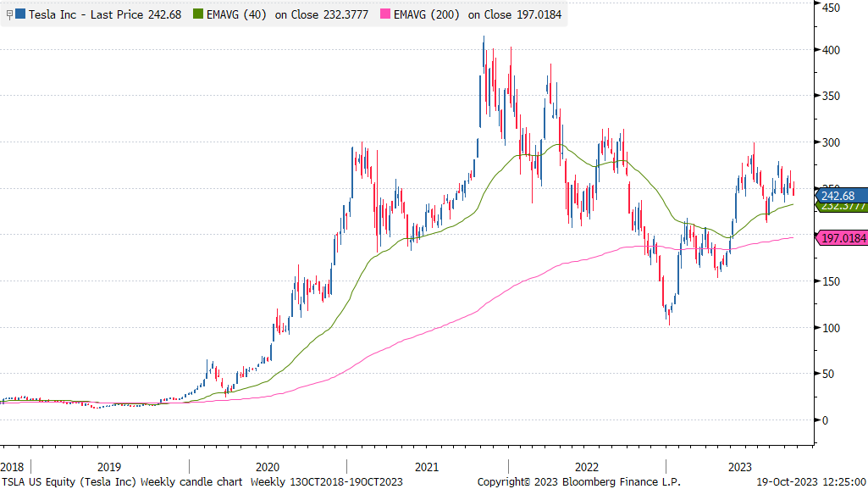Click the 2021 x-axis label

[x=427, y=468]
